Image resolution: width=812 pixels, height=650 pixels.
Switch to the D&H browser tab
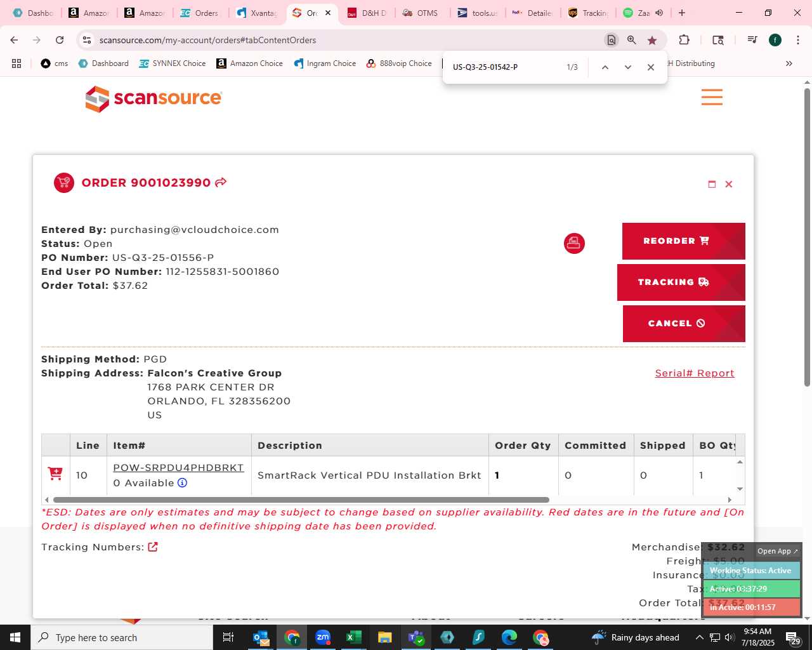368,13
